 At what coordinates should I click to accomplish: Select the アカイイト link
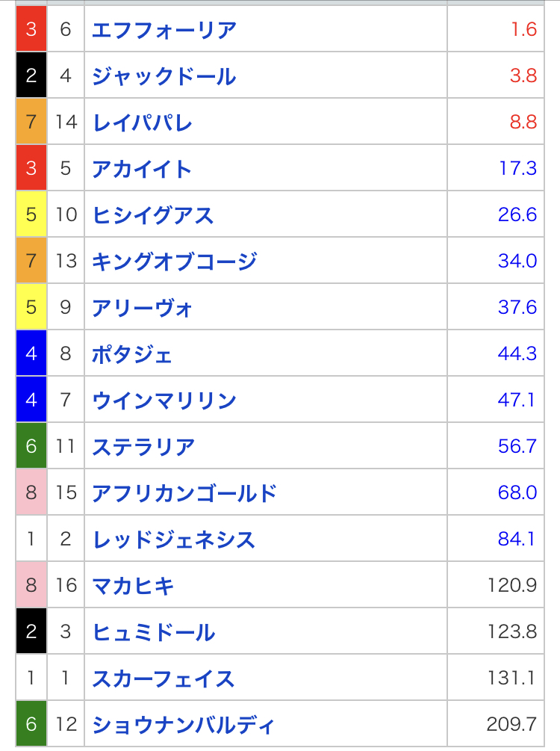click(x=142, y=169)
